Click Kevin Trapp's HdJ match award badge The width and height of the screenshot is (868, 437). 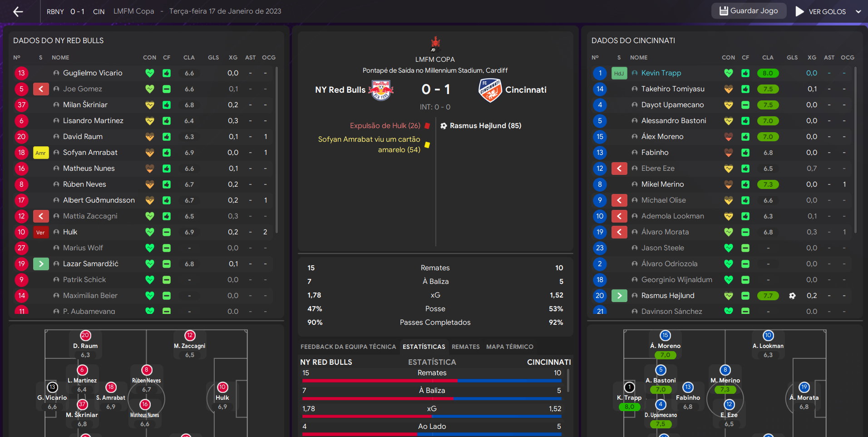(x=619, y=73)
